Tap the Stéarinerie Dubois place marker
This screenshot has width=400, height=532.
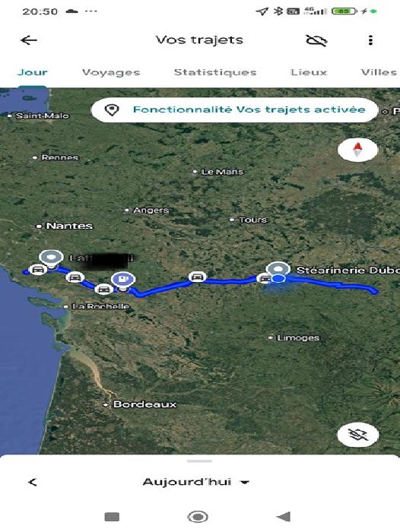pos(278,271)
